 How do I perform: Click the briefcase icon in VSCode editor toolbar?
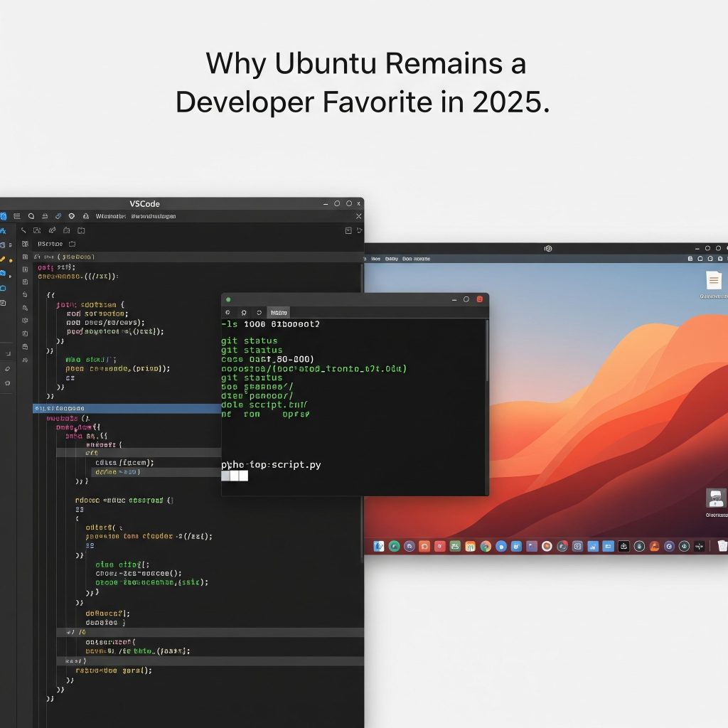[x=66, y=230]
